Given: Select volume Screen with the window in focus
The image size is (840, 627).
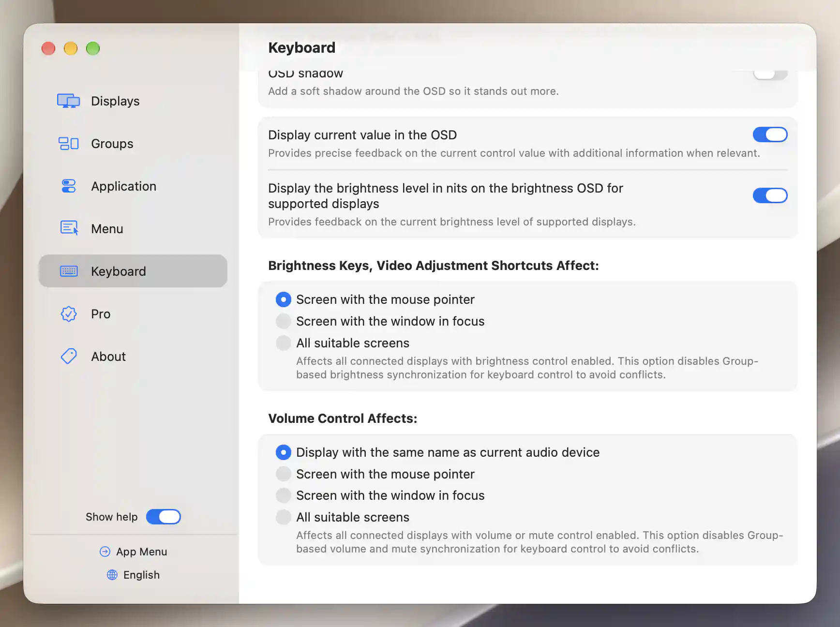Looking at the screenshot, I should tap(284, 495).
